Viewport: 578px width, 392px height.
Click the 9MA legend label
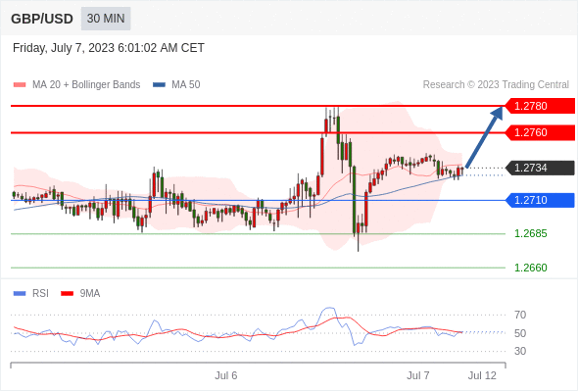click(x=90, y=294)
